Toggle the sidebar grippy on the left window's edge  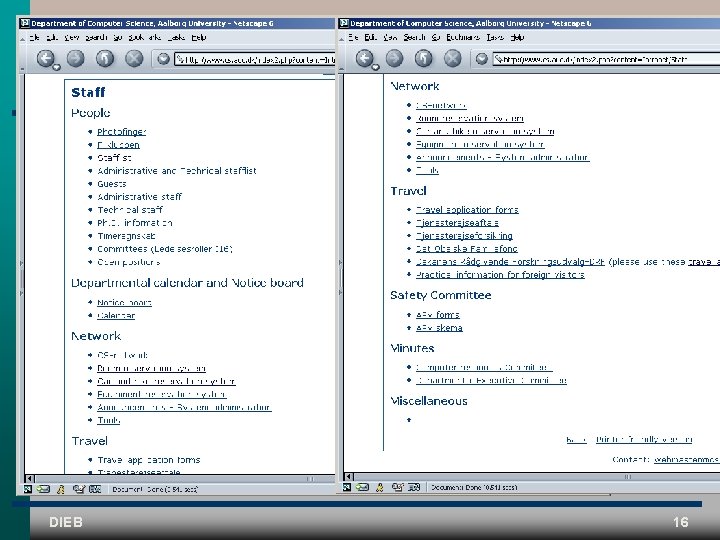pos(21,277)
